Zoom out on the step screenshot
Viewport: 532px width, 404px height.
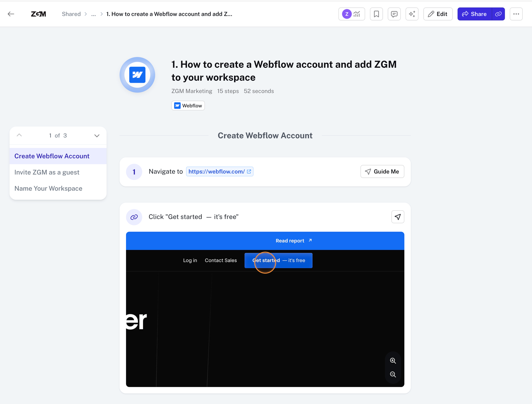(x=393, y=374)
